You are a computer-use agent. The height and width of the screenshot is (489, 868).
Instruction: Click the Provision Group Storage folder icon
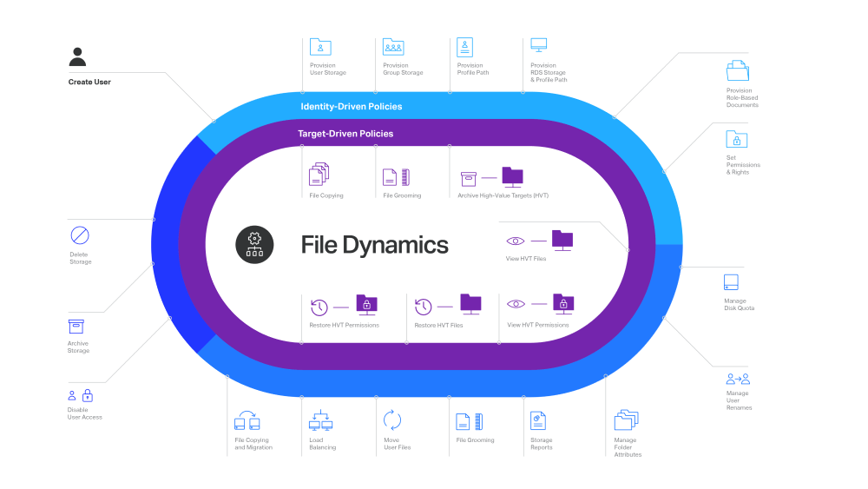click(393, 47)
